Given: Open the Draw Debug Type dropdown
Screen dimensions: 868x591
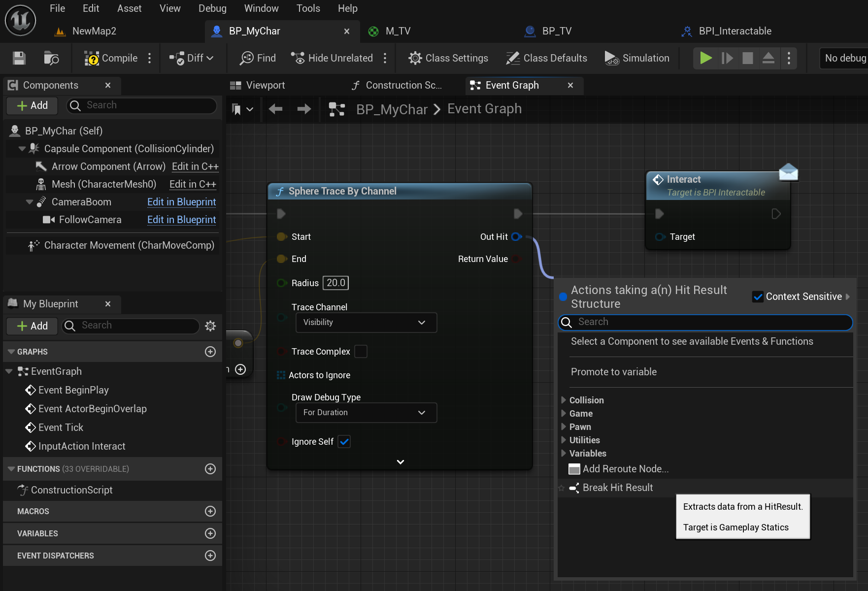Looking at the screenshot, I should point(366,413).
